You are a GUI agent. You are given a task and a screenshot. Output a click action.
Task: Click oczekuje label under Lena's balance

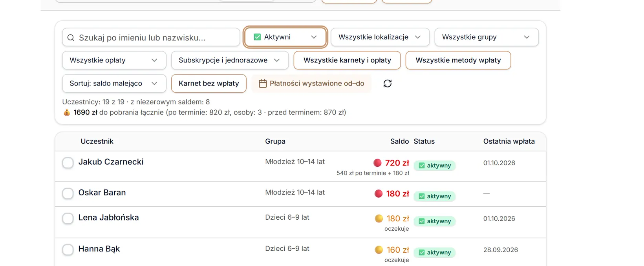click(397, 229)
